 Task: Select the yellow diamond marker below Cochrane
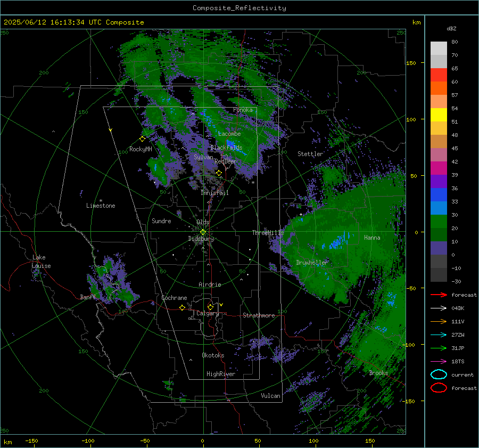click(x=182, y=308)
